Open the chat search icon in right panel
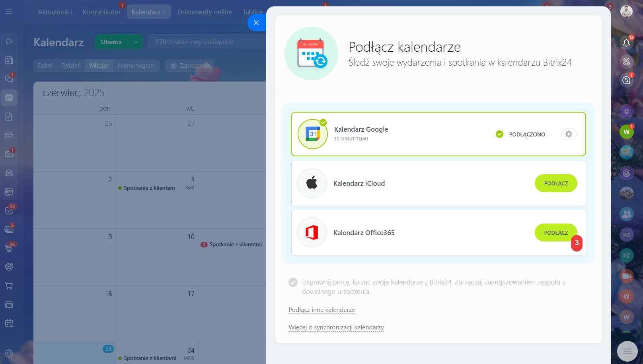Viewport: 643px width, 364px height. pyautogui.click(x=626, y=80)
